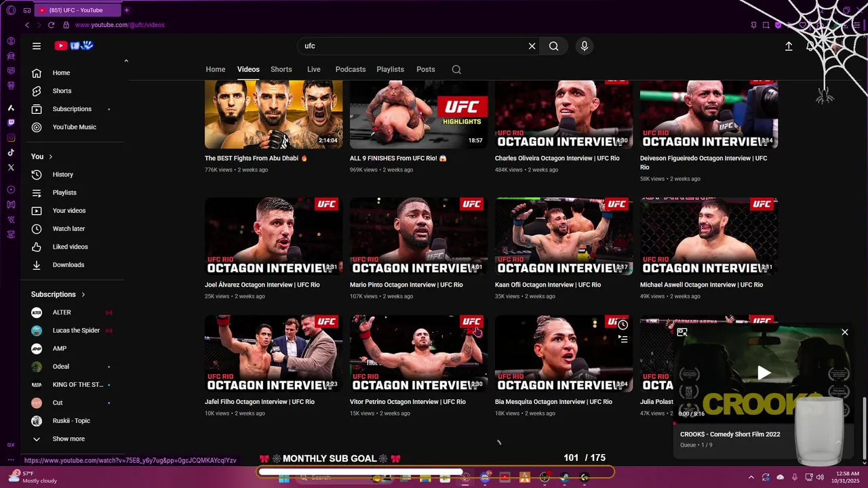Open The BEST Fights From Abu Dhabi thumbnail
Viewport: 868px width, 488px height.
point(274,115)
